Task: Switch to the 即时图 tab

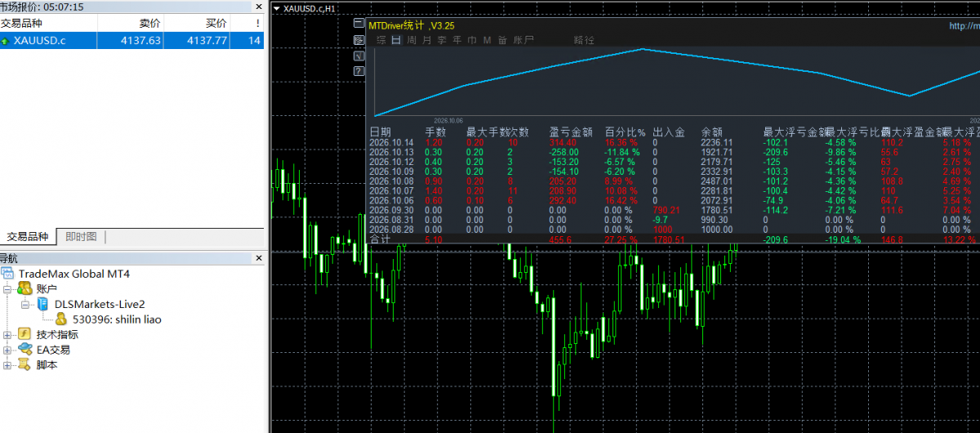Action: pyautogui.click(x=81, y=237)
